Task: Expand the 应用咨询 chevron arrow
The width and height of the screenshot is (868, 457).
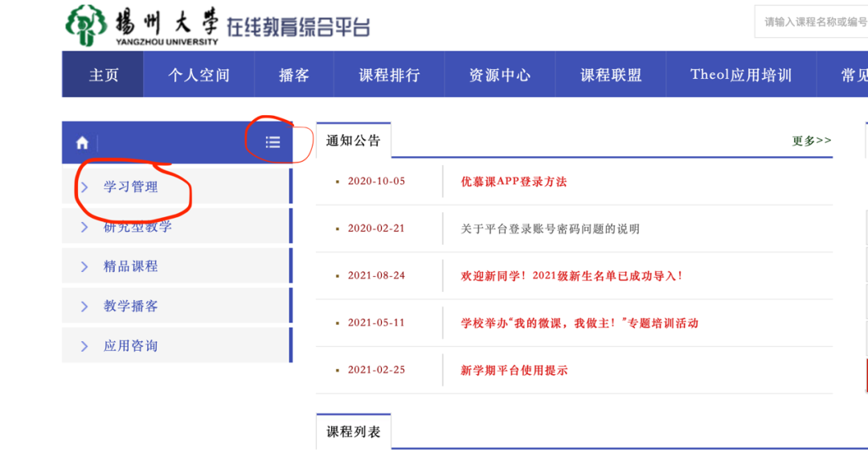Action: point(84,346)
